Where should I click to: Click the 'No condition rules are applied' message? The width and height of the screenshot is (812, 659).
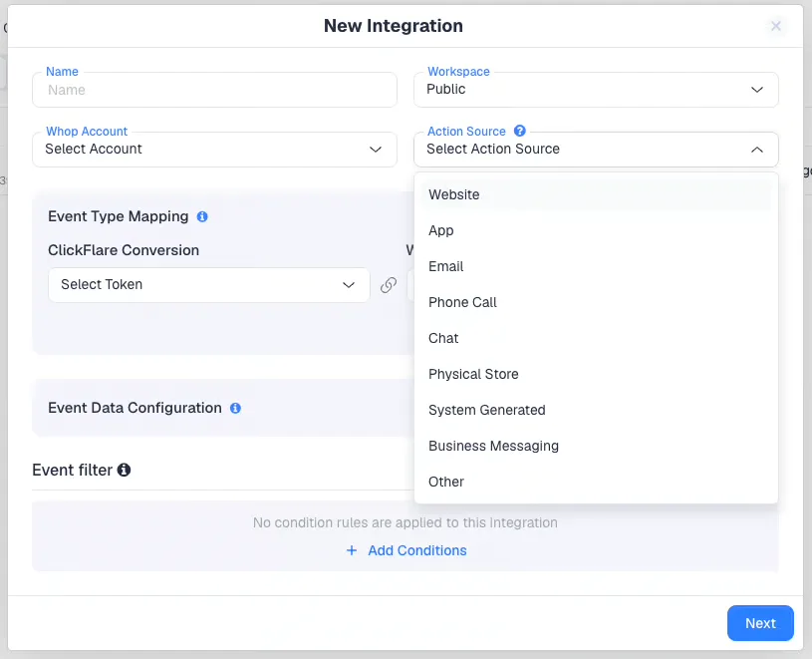tap(405, 522)
